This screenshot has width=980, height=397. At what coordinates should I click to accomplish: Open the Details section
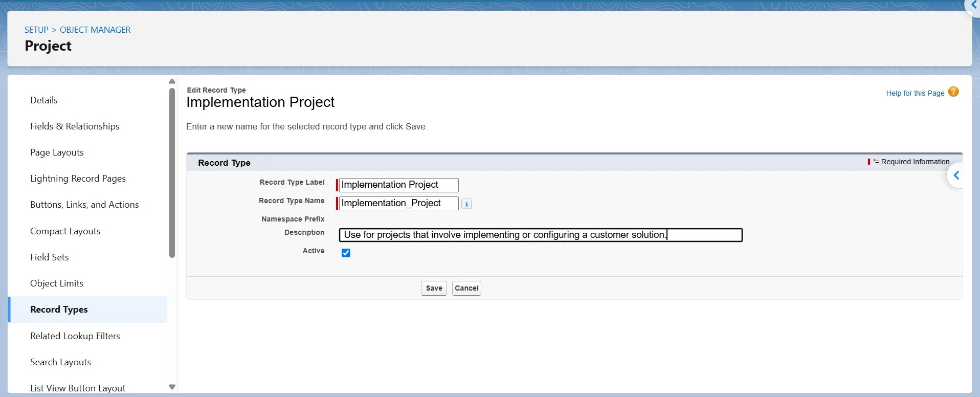pyautogui.click(x=44, y=100)
